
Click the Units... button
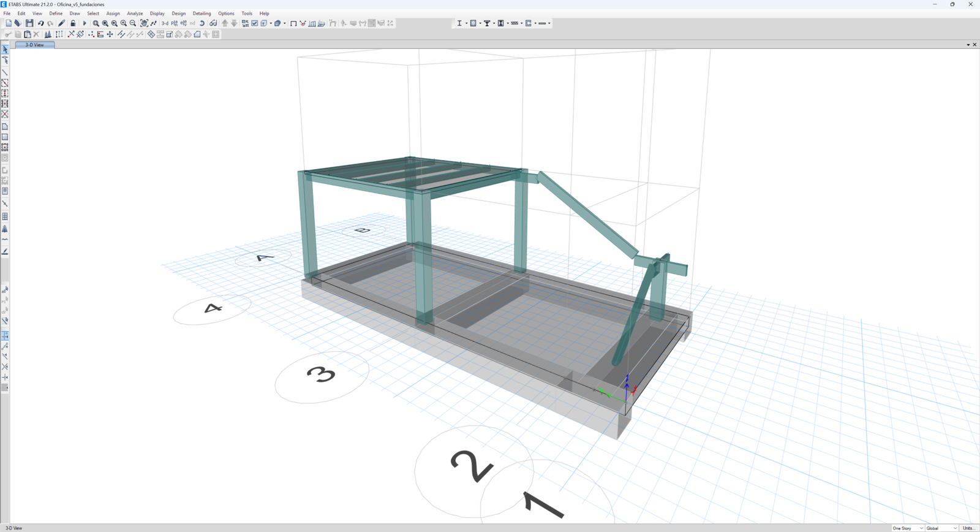coord(969,528)
